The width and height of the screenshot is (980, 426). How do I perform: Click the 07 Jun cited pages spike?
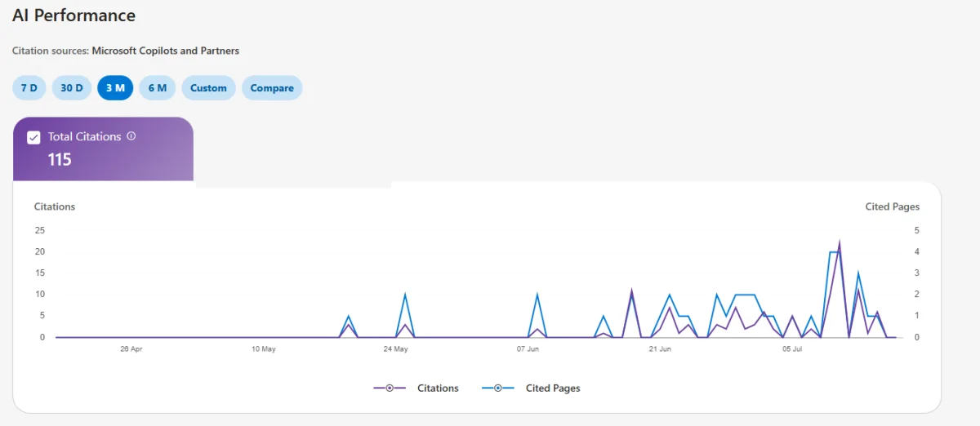pos(537,295)
